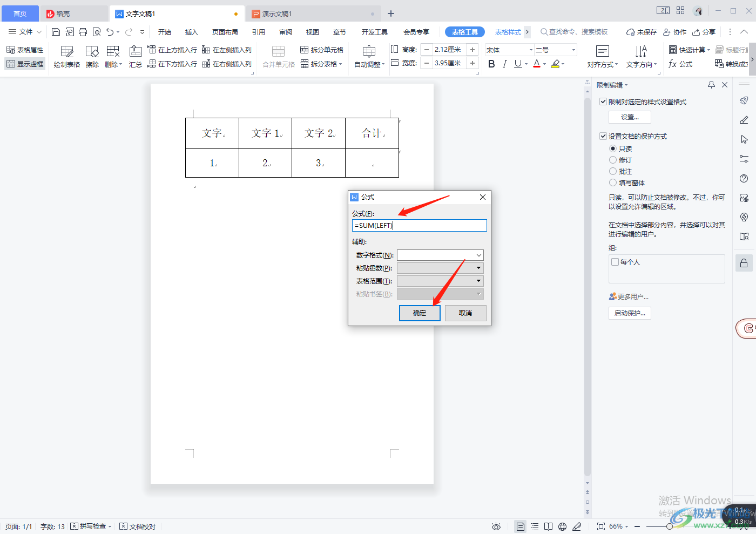Select the 绘制表格 draw table tool
Viewport: 756px width, 534px height.
(x=67, y=57)
